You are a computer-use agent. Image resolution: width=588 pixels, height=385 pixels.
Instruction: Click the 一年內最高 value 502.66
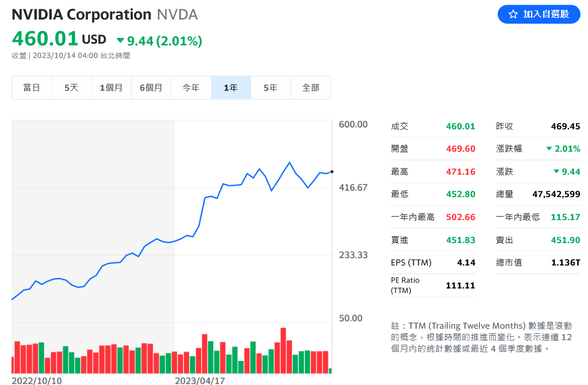460,217
